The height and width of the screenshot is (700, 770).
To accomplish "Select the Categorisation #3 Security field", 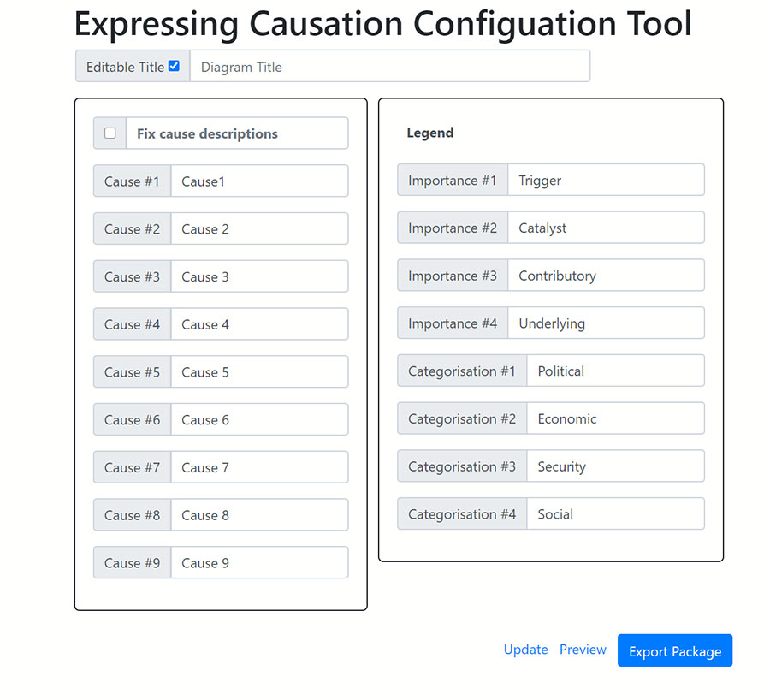I will (614, 466).
